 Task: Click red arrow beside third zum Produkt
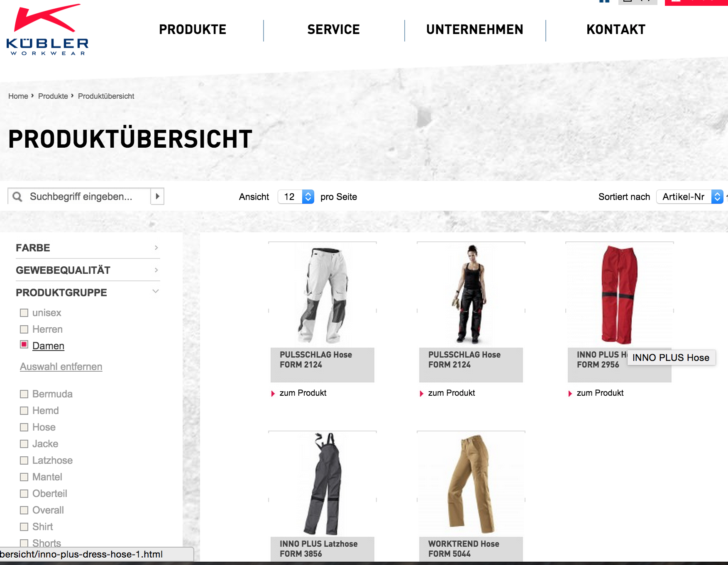click(570, 393)
